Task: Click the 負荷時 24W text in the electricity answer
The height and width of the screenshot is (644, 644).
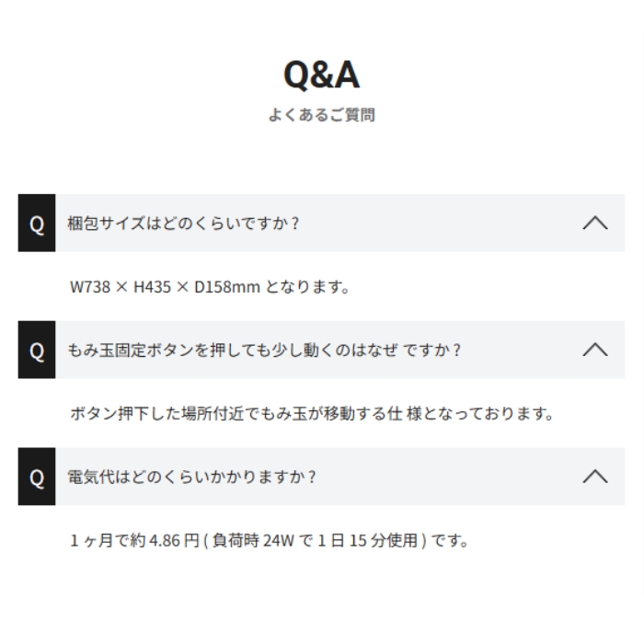Action: tap(253, 541)
